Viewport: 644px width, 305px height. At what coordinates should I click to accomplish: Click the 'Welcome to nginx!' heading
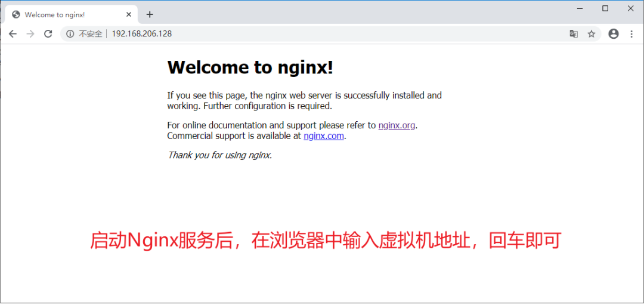[250, 67]
